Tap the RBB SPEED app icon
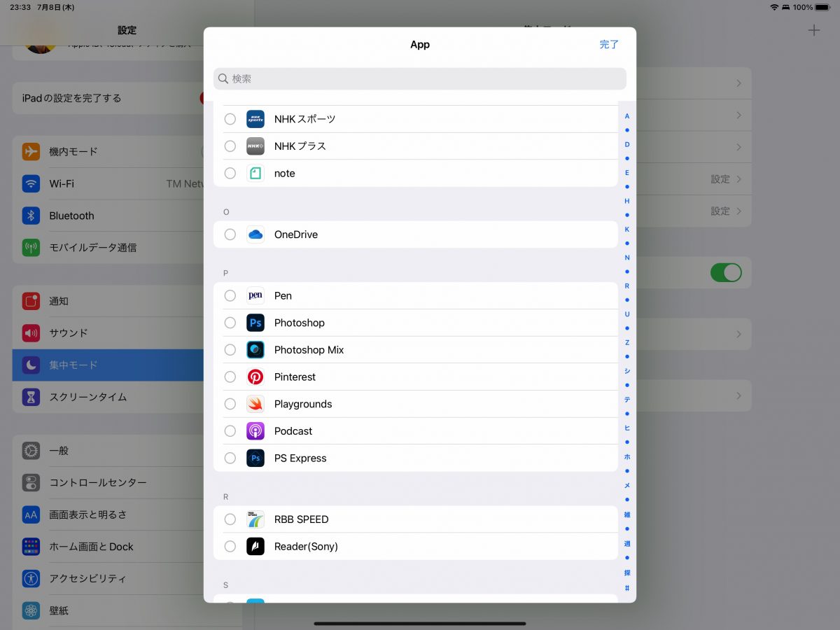 tap(255, 519)
